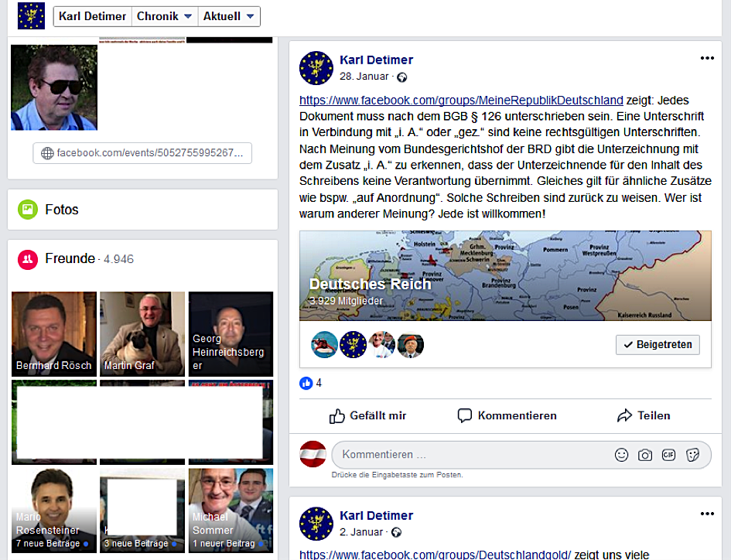Open the MeineRepublikDeutschland group link
Screen dimensions: 731x560
point(461,101)
